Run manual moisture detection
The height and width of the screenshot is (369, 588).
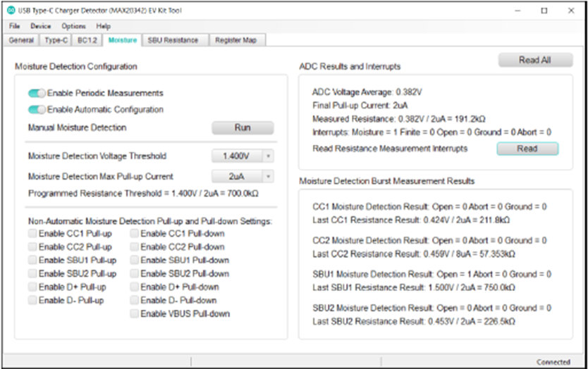243,127
